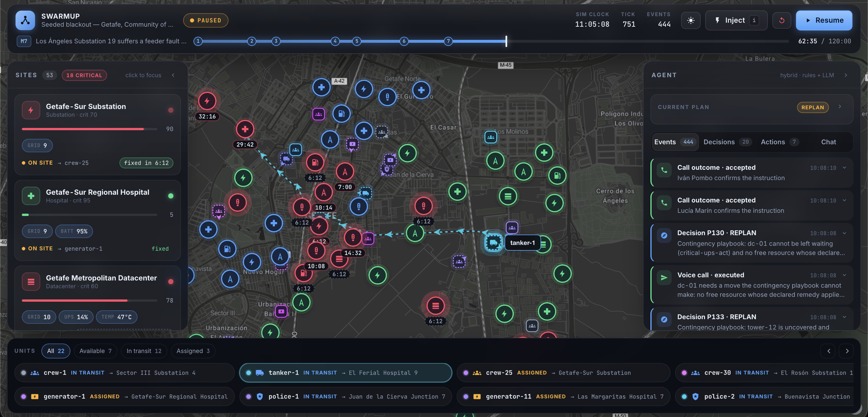868x417 pixels.
Task: Filter units by In transit 12
Action: [144, 351]
